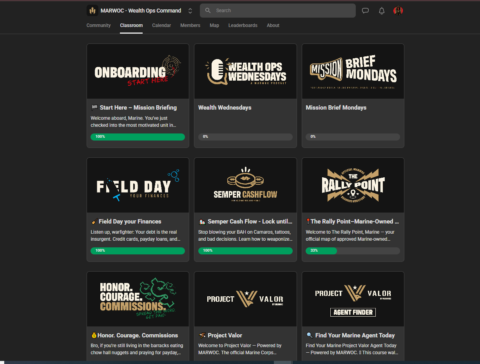Switch to the Community tab
This screenshot has width=480, height=364.
click(98, 25)
